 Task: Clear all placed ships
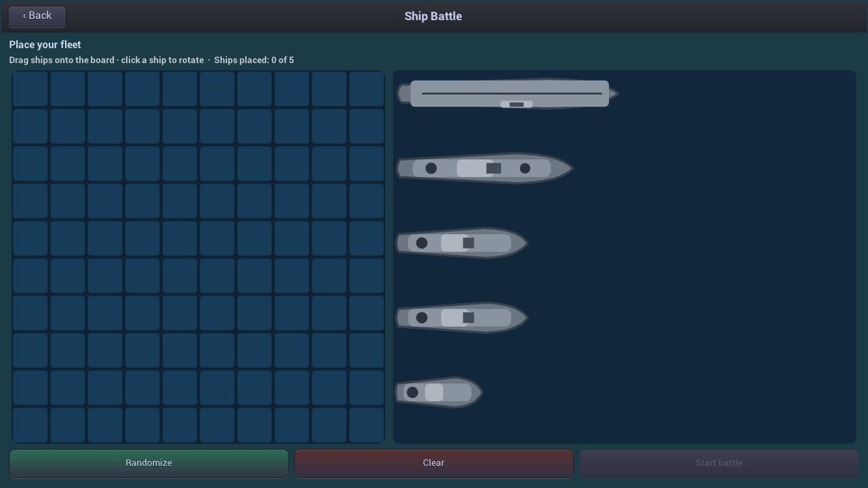coord(434,463)
